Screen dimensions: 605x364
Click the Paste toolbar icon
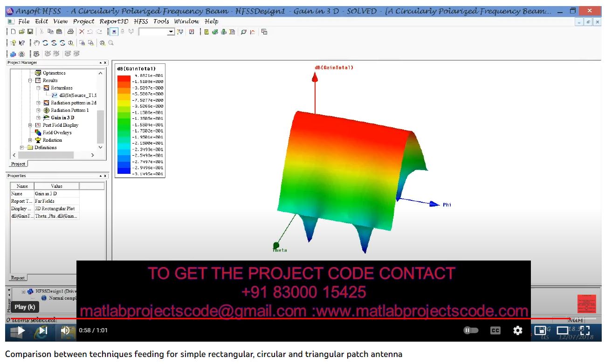tap(59, 32)
